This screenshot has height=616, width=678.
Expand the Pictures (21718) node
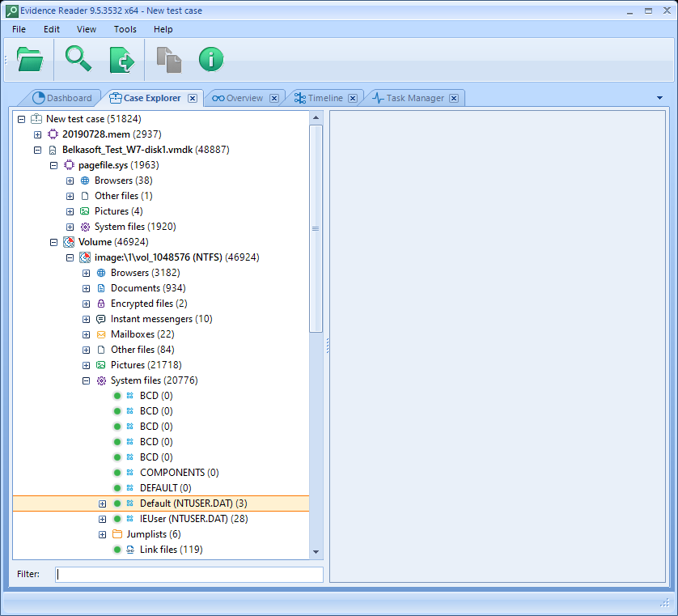(86, 365)
